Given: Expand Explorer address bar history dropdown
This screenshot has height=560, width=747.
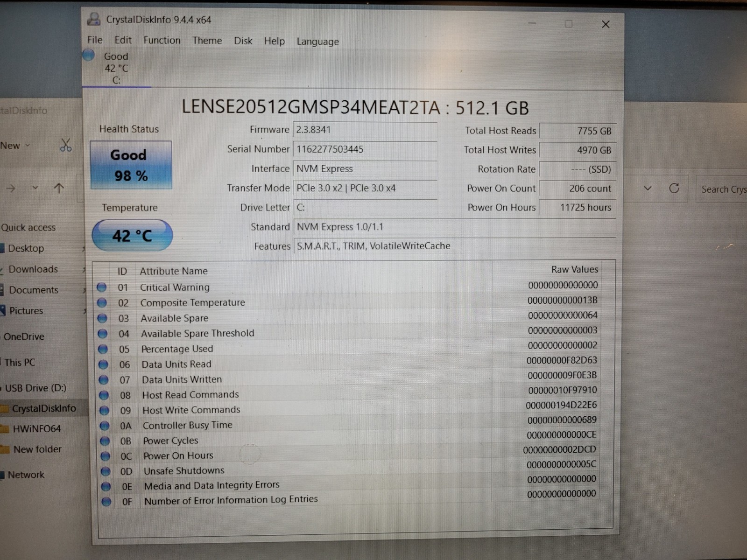Looking at the screenshot, I should tap(648, 189).
